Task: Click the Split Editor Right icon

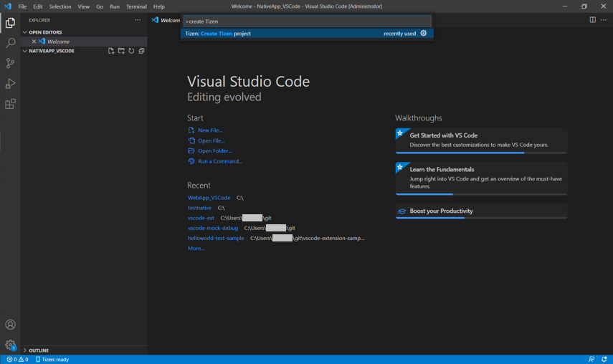Action: tap(592, 20)
